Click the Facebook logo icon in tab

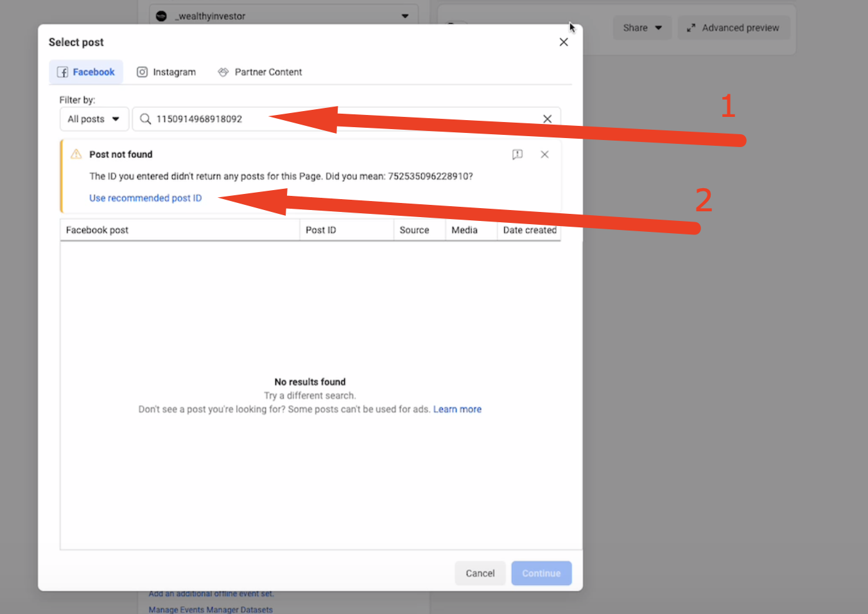tap(63, 72)
